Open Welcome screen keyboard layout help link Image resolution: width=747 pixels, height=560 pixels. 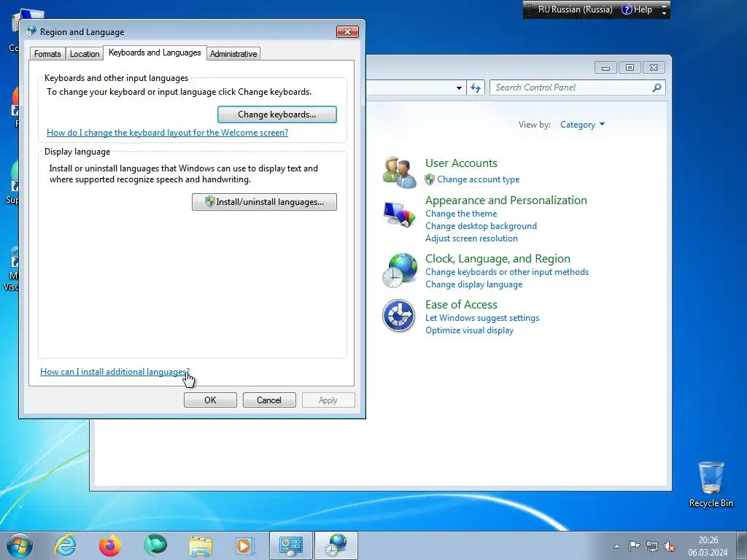pos(167,133)
